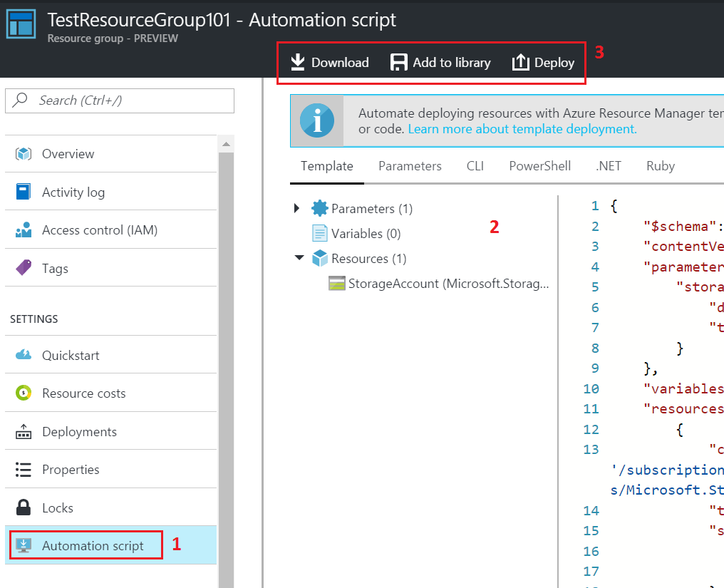Open Access control (IAM) menu item
Image resolution: width=724 pixels, height=588 pixels.
[x=111, y=230]
